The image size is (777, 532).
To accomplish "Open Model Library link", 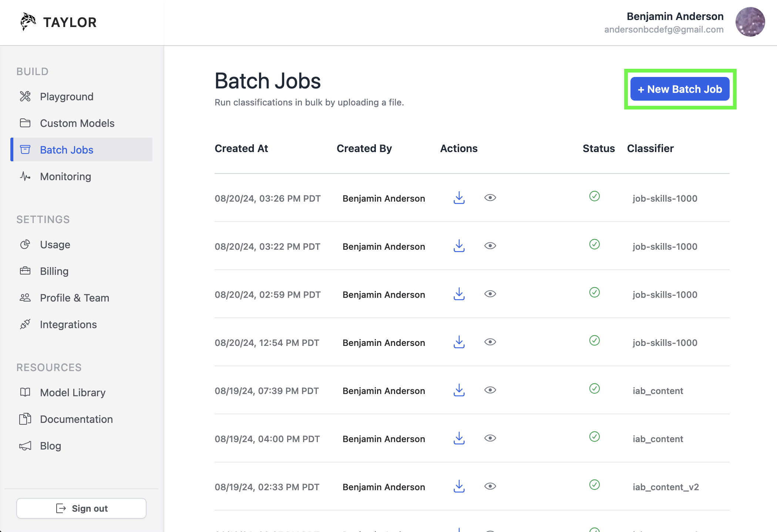I will (x=81, y=392).
